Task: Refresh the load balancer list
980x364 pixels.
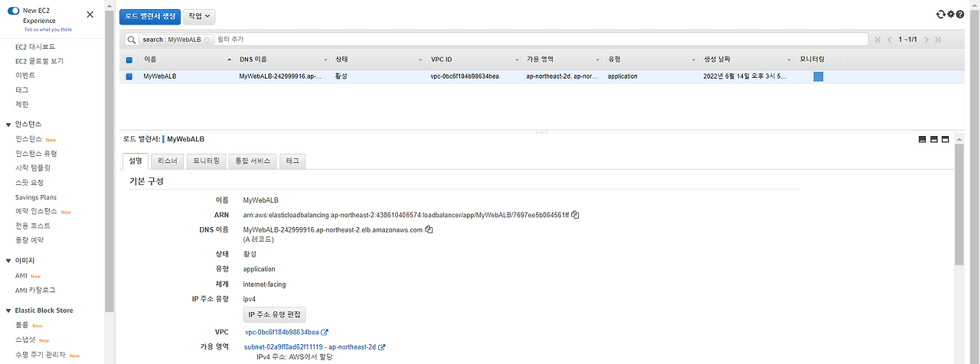Action: [941, 15]
